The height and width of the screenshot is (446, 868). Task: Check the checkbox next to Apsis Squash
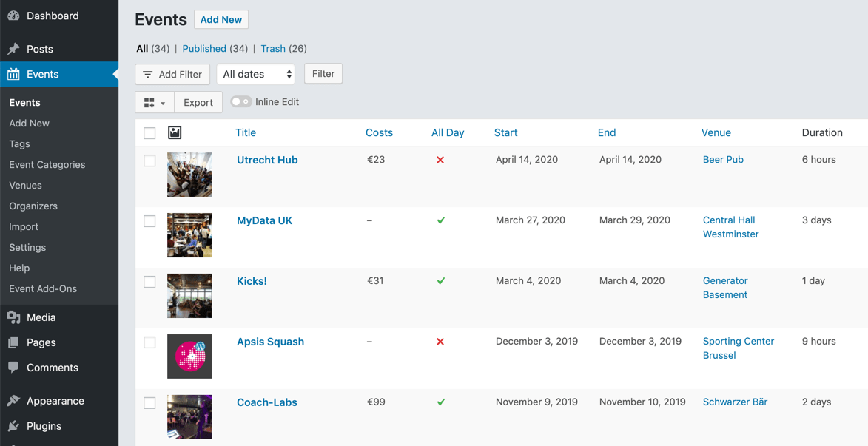[x=149, y=342]
